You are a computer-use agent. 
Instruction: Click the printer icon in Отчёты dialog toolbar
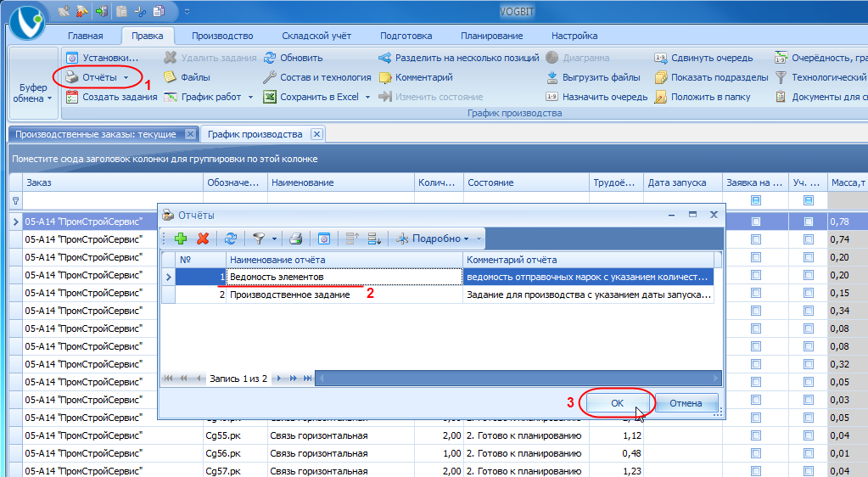coord(295,238)
